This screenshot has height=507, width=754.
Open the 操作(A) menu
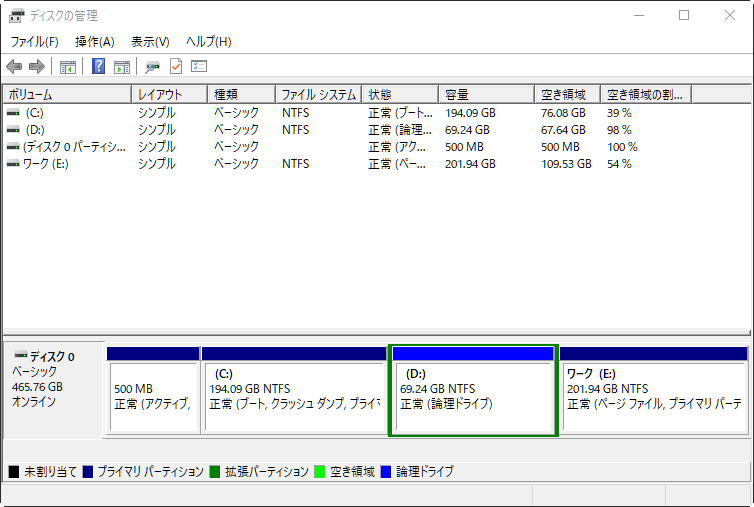pos(95,42)
